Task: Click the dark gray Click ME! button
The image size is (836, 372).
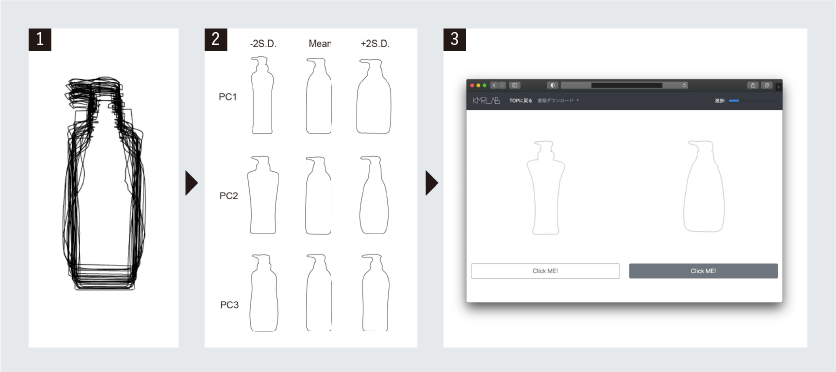Action: pyautogui.click(x=703, y=271)
